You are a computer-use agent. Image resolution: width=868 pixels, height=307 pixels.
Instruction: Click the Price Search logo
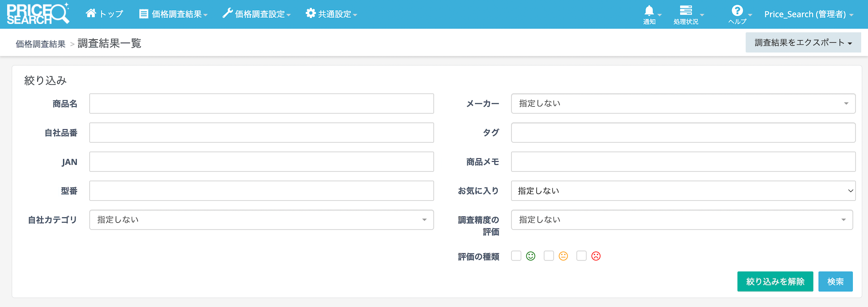pyautogui.click(x=38, y=14)
